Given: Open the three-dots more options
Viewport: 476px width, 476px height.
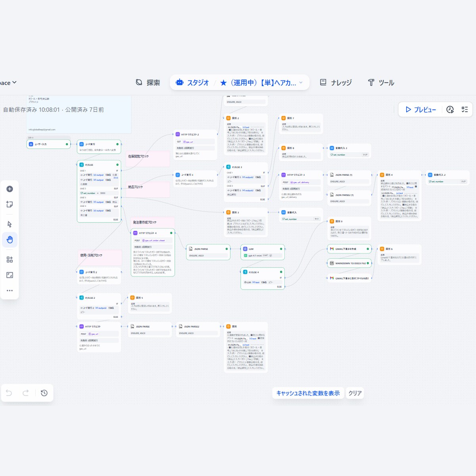Looking at the screenshot, I should (10, 291).
